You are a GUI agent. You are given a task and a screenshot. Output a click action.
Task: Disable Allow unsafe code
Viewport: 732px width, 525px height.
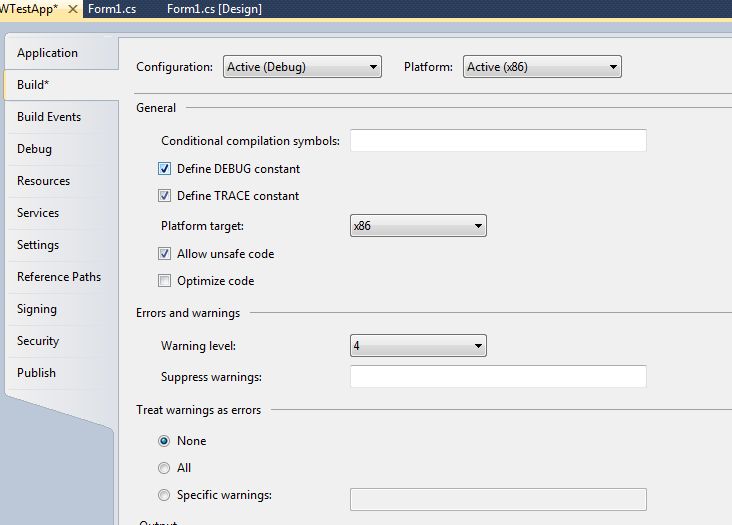click(164, 254)
